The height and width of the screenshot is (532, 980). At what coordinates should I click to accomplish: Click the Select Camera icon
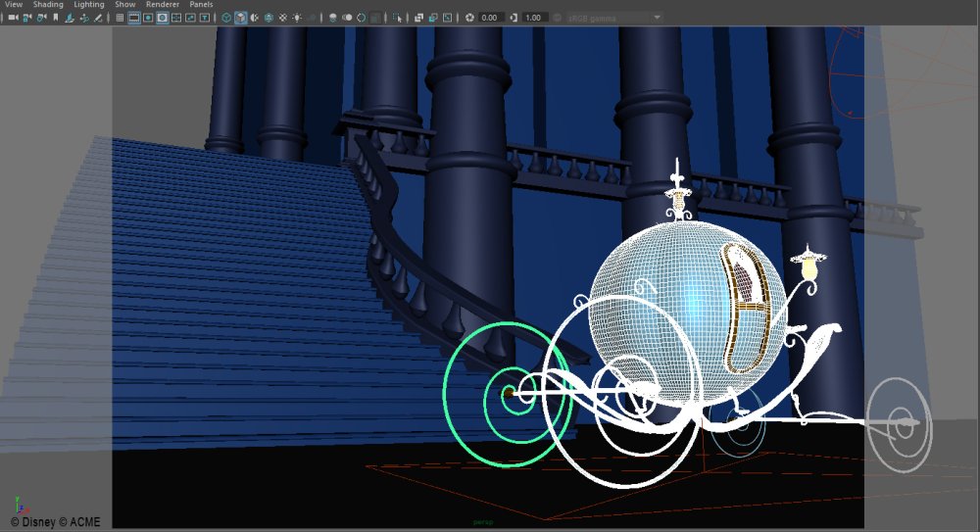point(13,18)
